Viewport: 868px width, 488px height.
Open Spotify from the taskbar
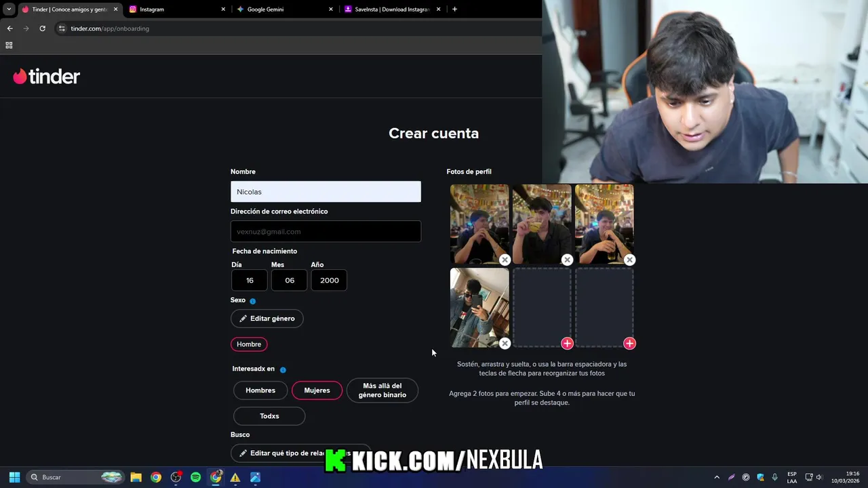point(195,477)
